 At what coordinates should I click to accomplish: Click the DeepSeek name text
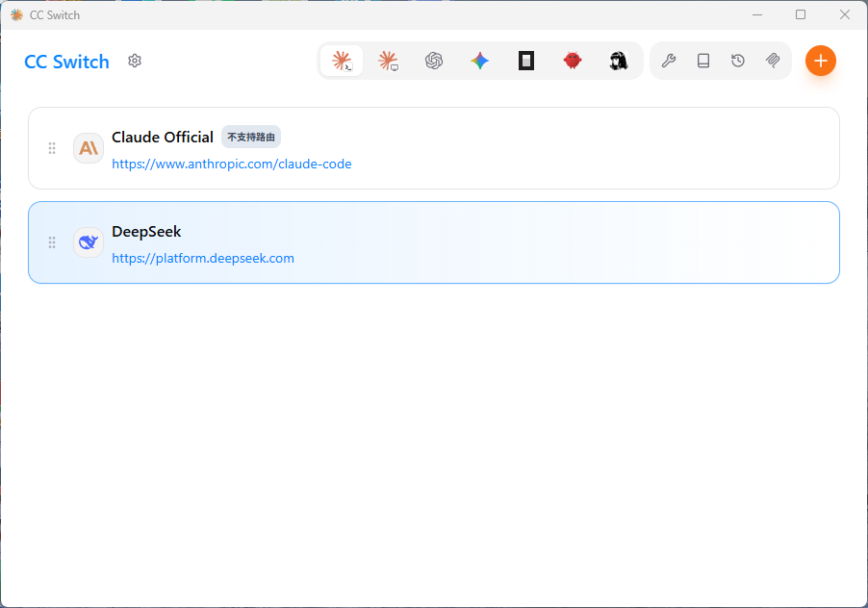tap(146, 231)
